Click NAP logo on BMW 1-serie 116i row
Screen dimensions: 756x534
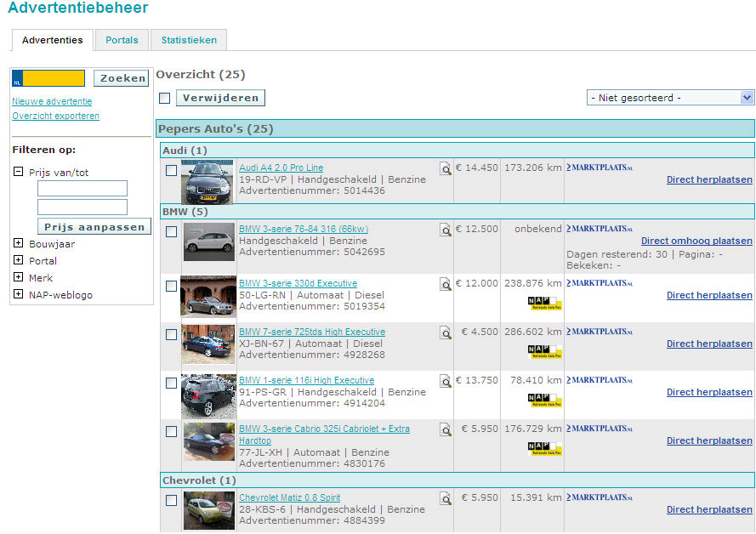coord(544,399)
